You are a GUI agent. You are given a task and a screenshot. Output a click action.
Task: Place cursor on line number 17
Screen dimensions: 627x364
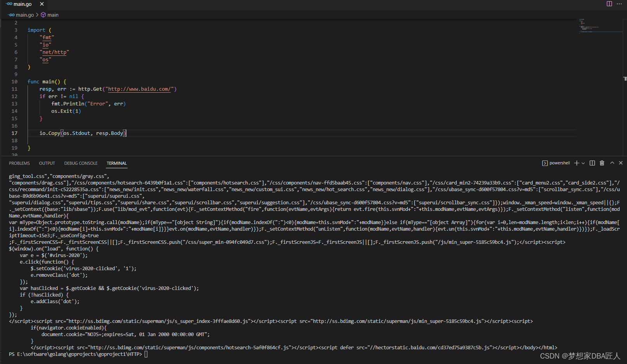pyautogui.click(x=14, y=133)
